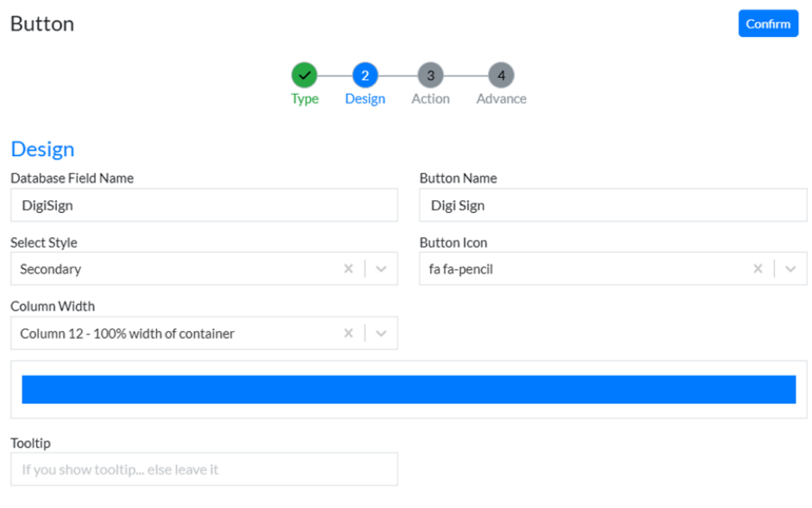
Task: Select step 2 Design circle
Action: (365, 76)
